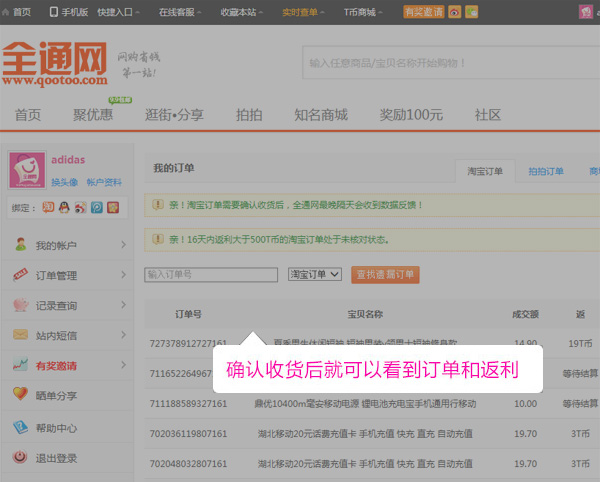Click 晒单分享 heart menu item
This screenshot has width=600, height=482.
(56, 395)
